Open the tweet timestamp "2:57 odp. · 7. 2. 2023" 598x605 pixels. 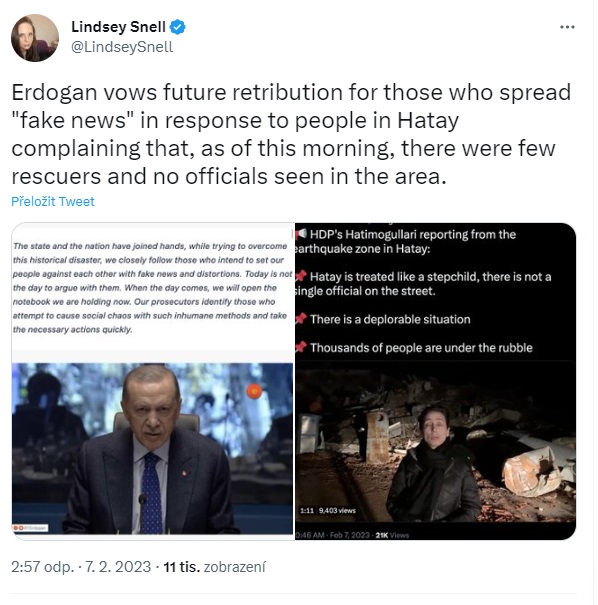coord(81,567)
